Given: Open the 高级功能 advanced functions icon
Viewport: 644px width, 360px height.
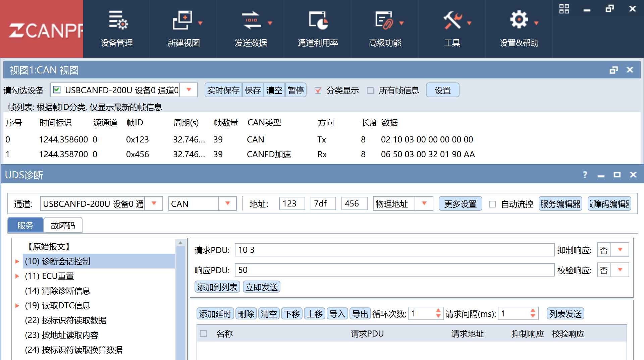Looking at the screenshot, I should point(384,20).
